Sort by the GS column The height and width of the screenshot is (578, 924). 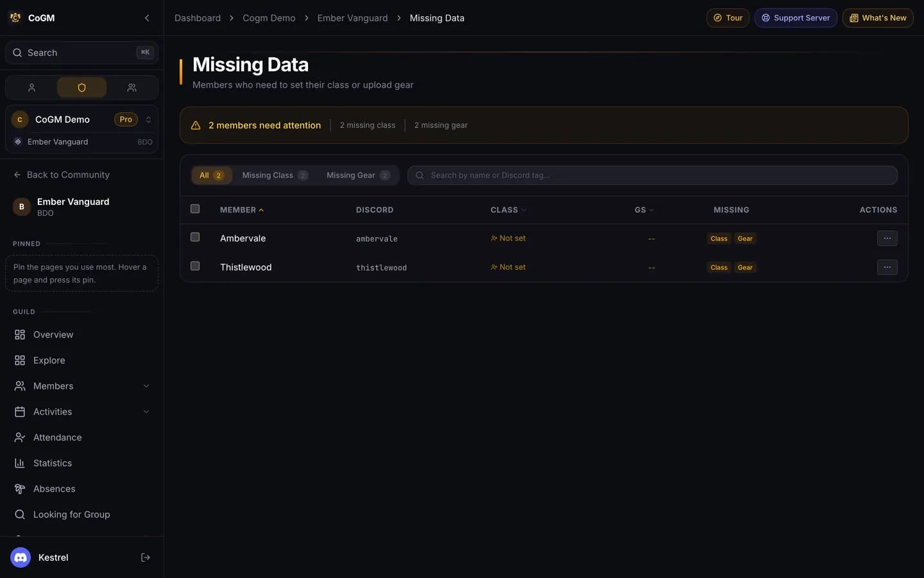pyautogui.click(x=644, y=210)
